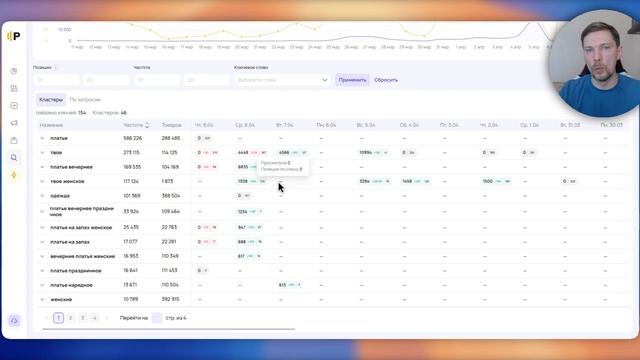This screenshot has height=360, width=640.
Task: Click 1500 position cell in твое женское row
Action: (x=496, y=181)
